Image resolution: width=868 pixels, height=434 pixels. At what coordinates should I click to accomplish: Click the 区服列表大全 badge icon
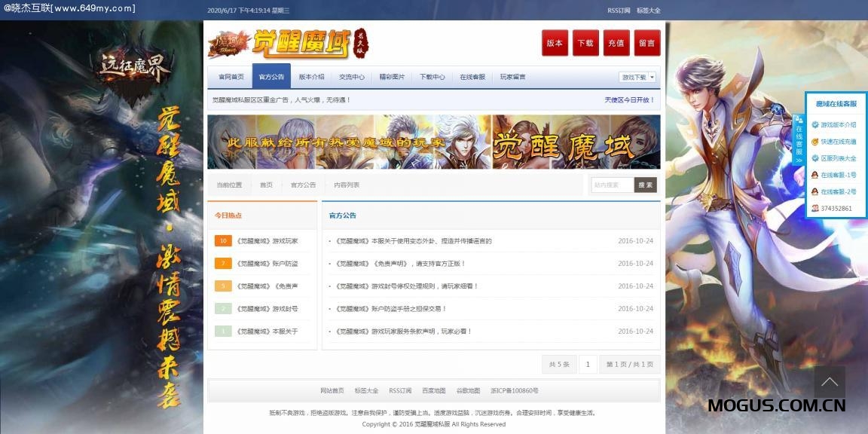pos(815,158)
